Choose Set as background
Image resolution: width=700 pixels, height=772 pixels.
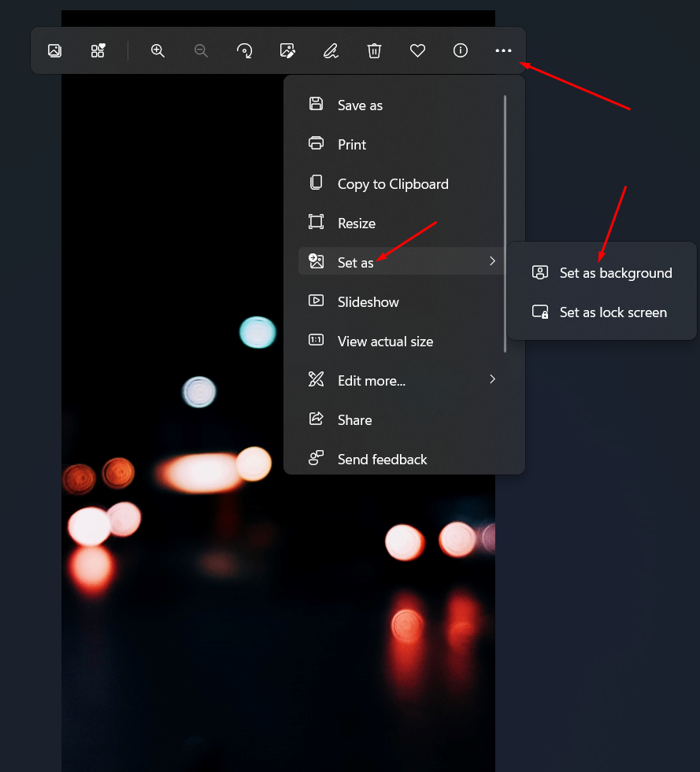coord(615,273)
